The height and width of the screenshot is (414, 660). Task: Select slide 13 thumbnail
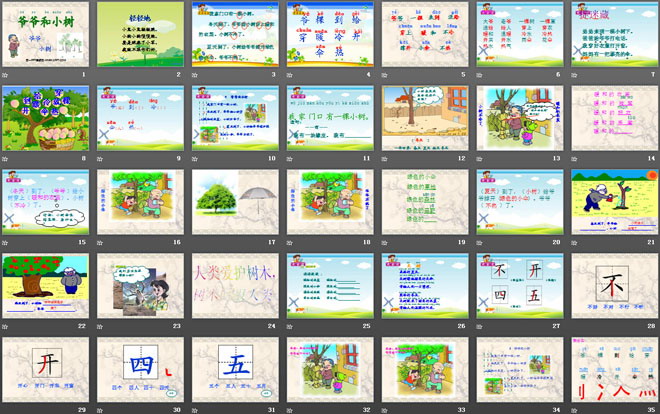click(x=520, y=118)
